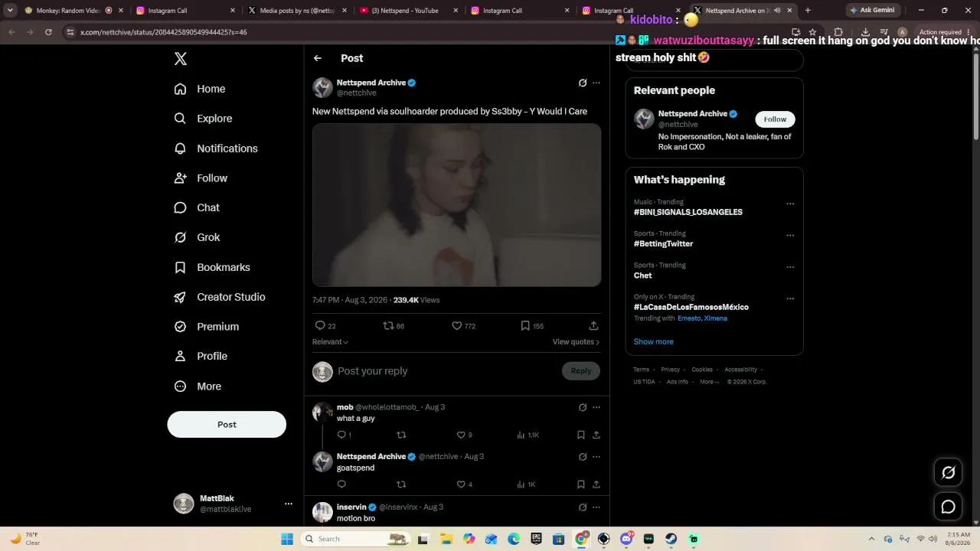Reload the page

pos(48,32)
